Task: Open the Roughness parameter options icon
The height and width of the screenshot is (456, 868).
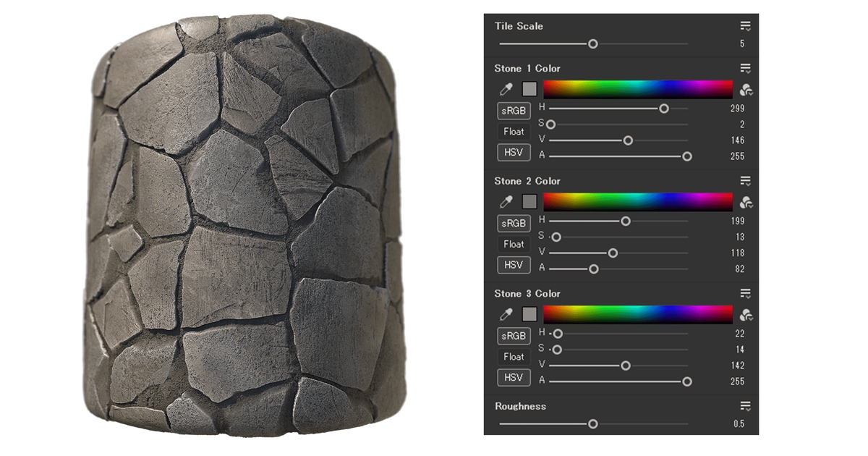Action: 746,407
